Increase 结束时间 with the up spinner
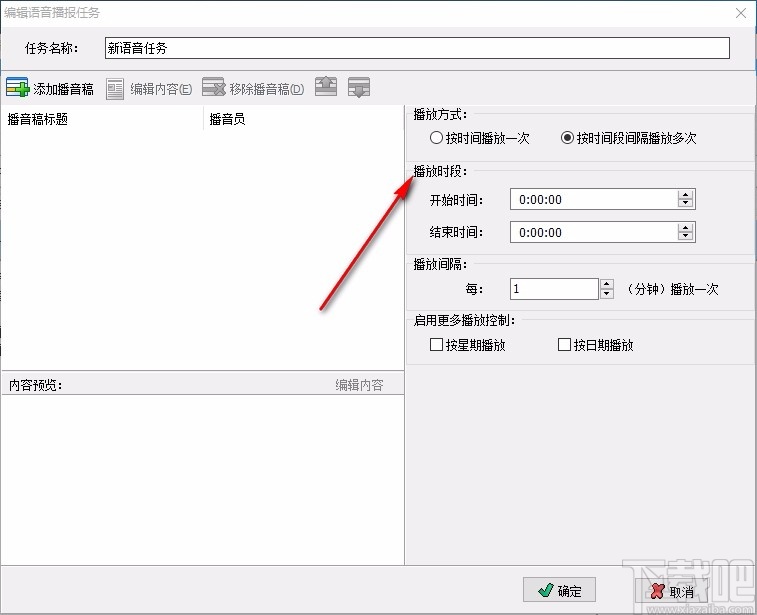Image resolution: width=757 pixels, height=615 pixels. (x=686, y=227)
